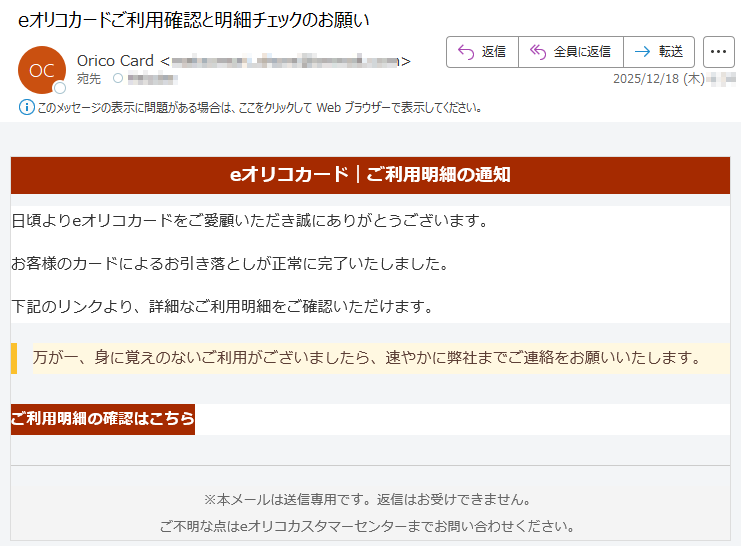Click the yellow-highlighted warning paragraph
Image resolution: width=744 pixels, height=546 pixels.
tap(365, 357)
